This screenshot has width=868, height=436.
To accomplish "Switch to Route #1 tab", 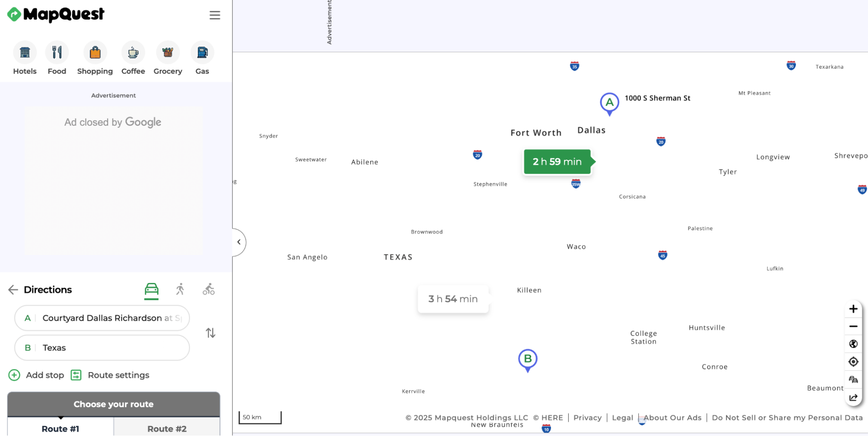I will (60, 428).
